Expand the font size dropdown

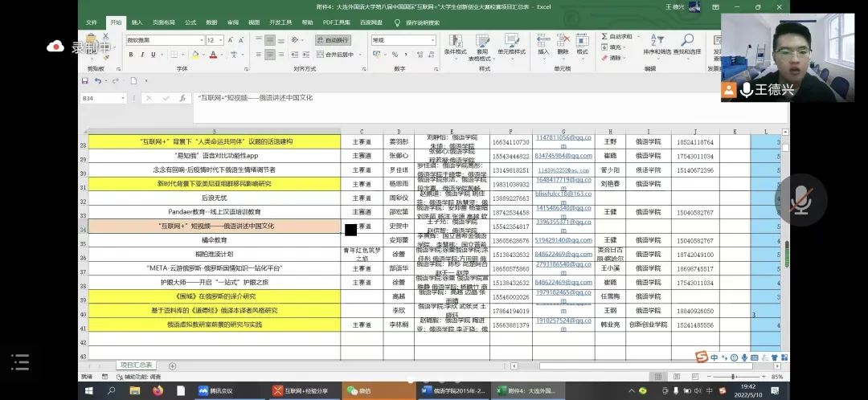[x=220, y=40]
